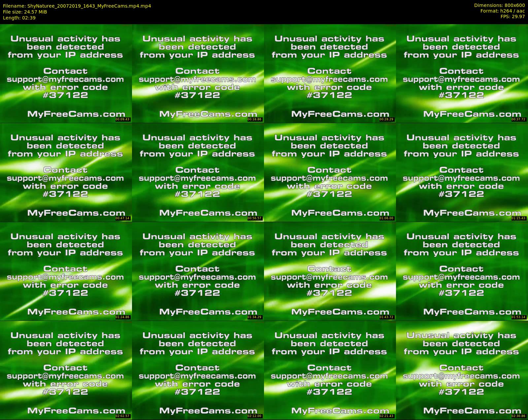528x420 pixels.
Task: Open the frame thumbnail stamped 01:34.29
Action: (x=198, y=271)
